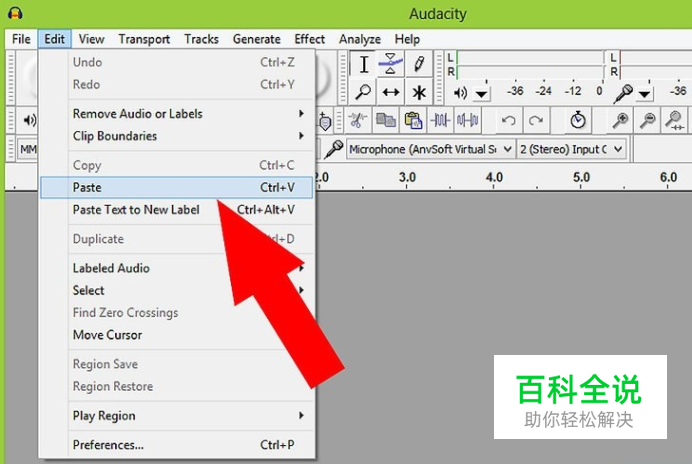Screen dimensions: 692x464
Task: Open Preferences... from the Edit menu
Action: pos(177,445)
